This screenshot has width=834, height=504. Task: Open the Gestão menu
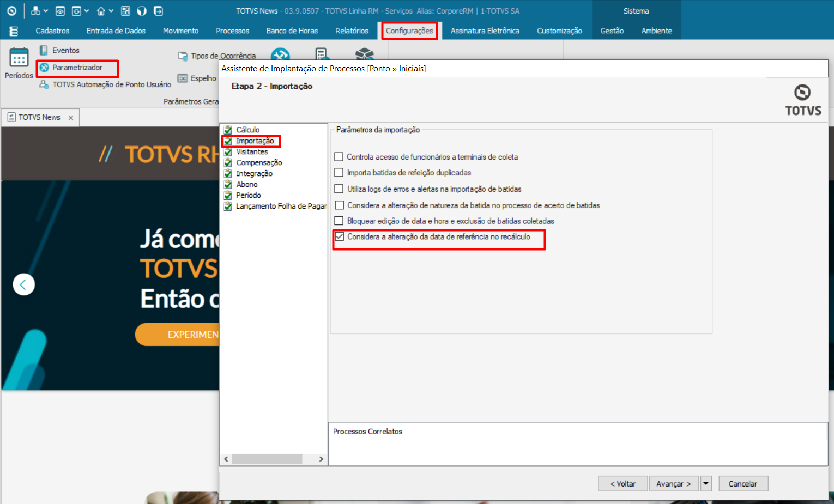pyautogui.click(x=612, y=31)
